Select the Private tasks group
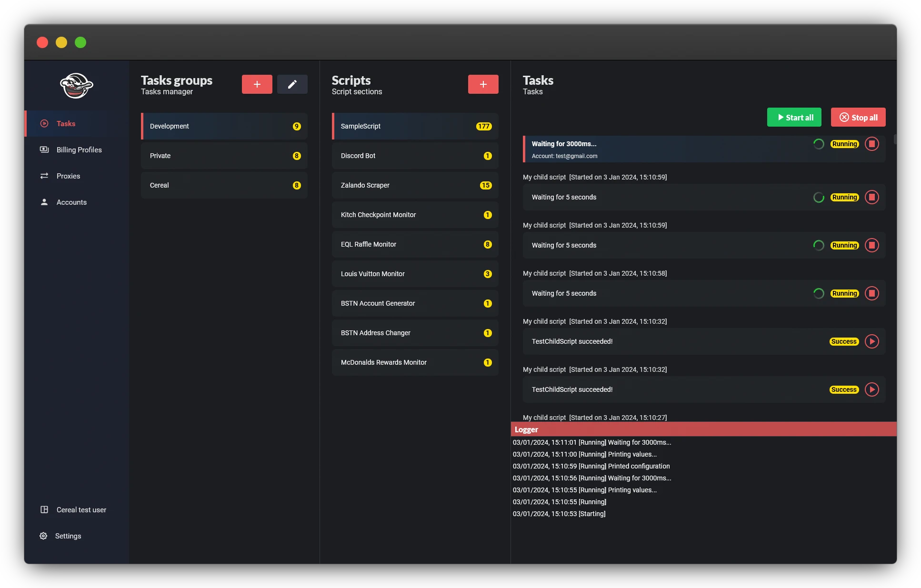This screenshot has height=588, width=921. [x=224, y=156]
